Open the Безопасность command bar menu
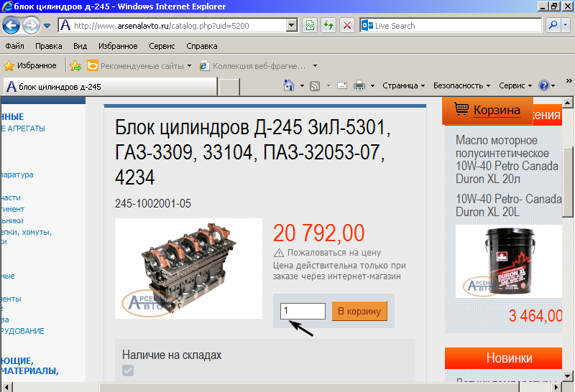This screenshot has width=575, height=392. 461,85
